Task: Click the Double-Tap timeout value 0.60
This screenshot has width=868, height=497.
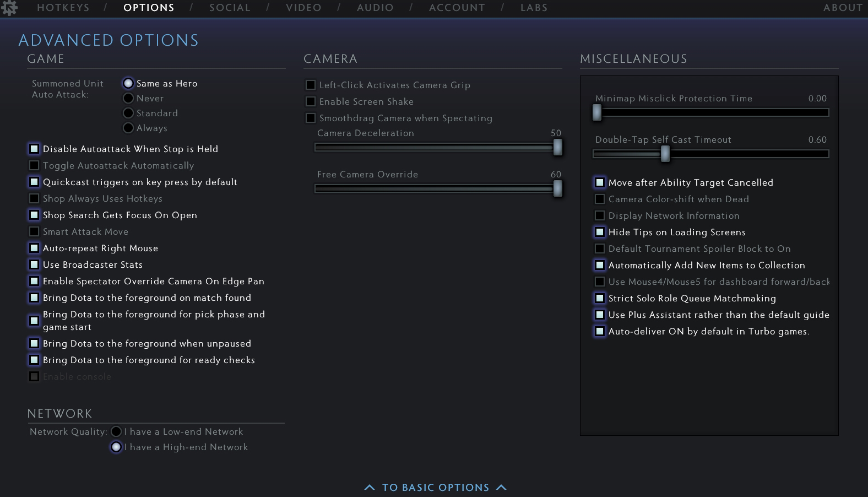Action: [x=817, y=140]
